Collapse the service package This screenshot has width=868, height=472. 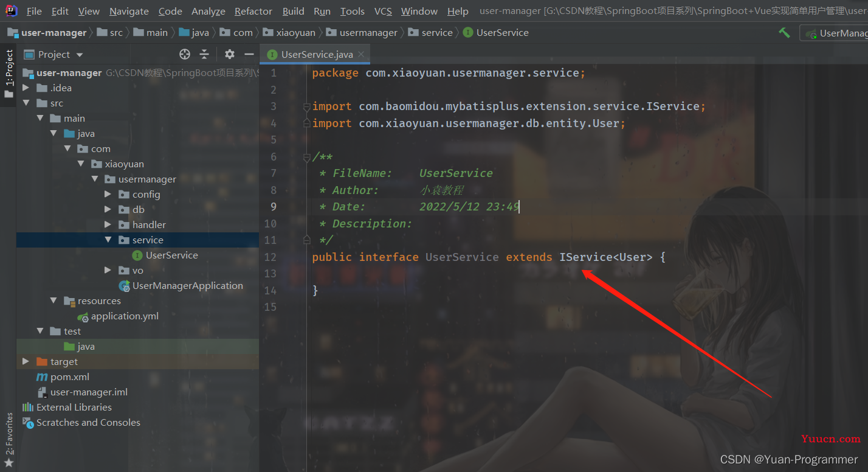108,240
